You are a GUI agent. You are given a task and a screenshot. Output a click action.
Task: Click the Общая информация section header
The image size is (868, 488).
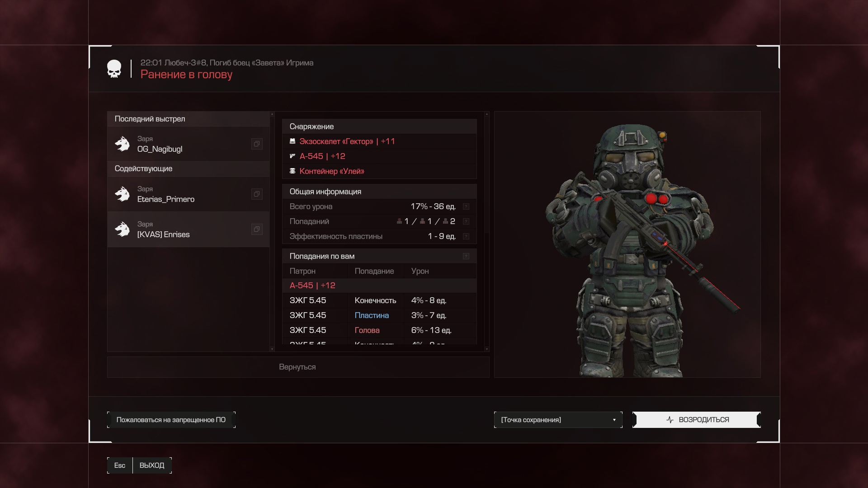pos(379,192)
